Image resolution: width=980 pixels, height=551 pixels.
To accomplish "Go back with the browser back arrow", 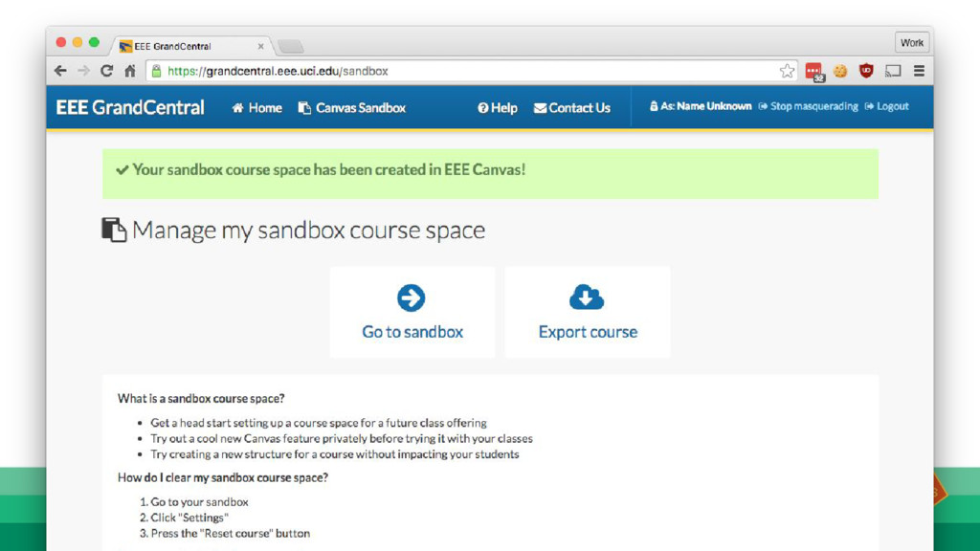I will [60, 71].
